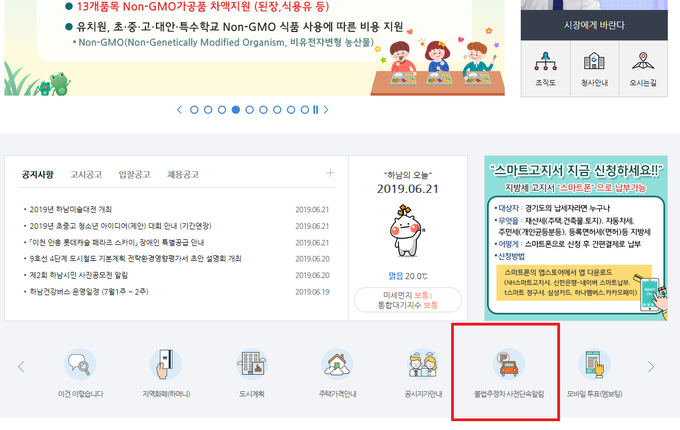This screenshot has height=430, width=680.
Task: Pause the banner slideshow
Action: [x=315, y=110]
